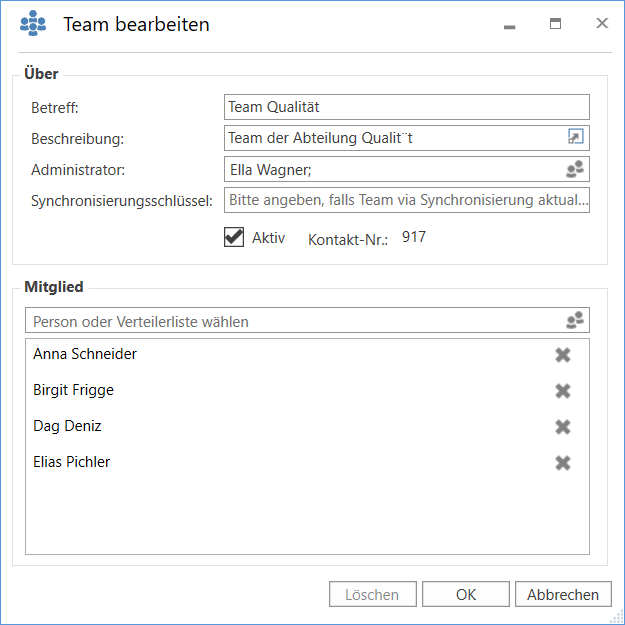Click the disabled Löschen button

(372, 594)
